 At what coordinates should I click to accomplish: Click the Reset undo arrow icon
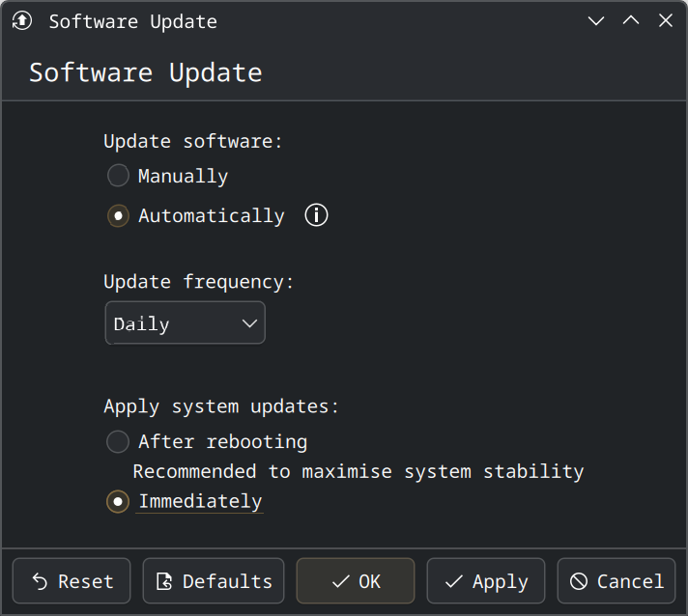point(40,581)
